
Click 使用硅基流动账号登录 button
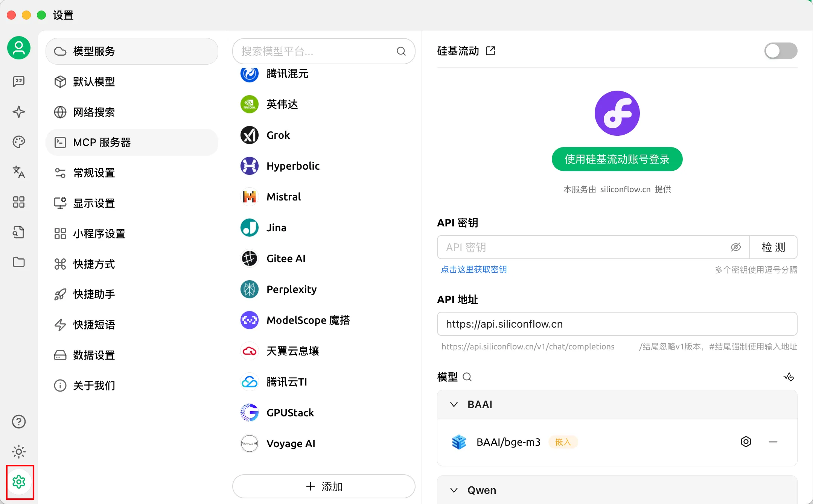coord(617,159)
